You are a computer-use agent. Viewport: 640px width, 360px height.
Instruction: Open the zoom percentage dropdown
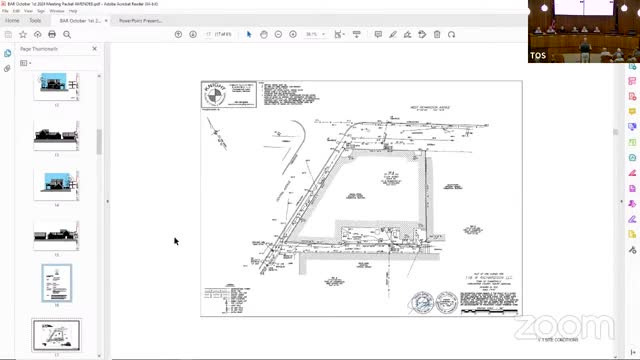[x=316, y=35]
